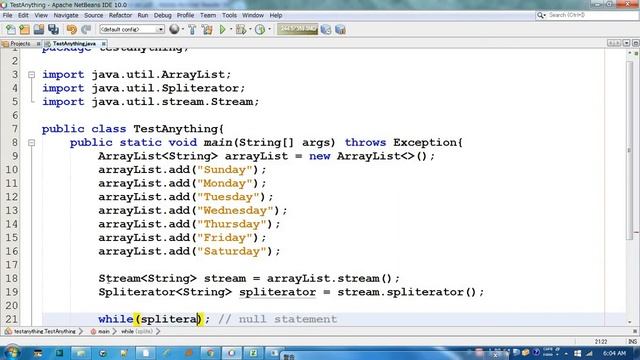Minimize the Projects panel tab
The image size is (640, 360).
(38, 43)
